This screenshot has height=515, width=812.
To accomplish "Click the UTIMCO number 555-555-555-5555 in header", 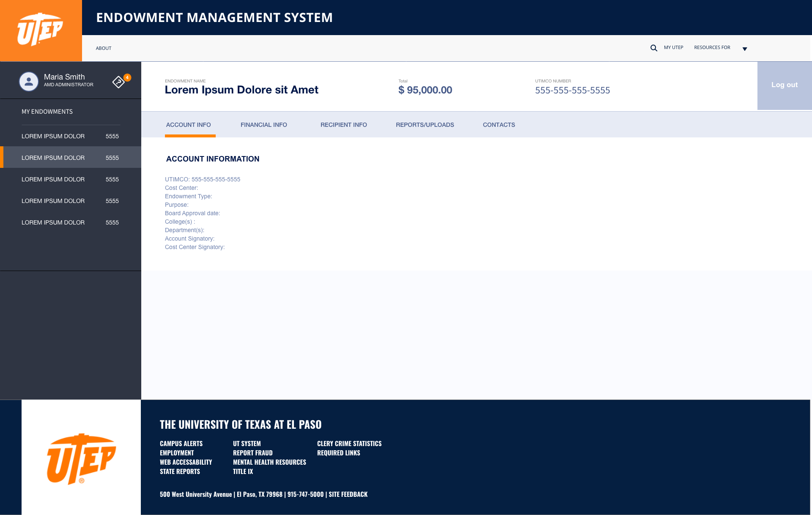I will 573,90.
